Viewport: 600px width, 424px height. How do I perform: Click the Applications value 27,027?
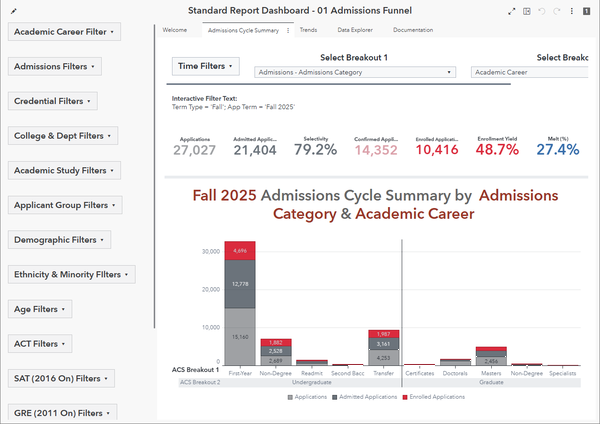pos(194,150)
